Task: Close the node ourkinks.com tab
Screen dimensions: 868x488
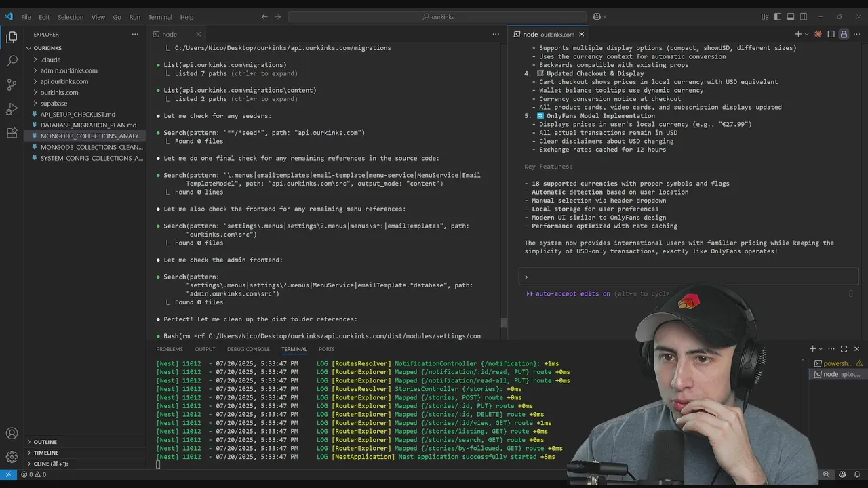Action: (x=581, y=34)
